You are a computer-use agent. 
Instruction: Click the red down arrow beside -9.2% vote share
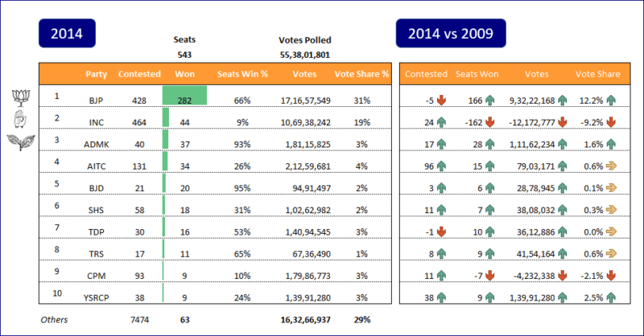click(611, 122)
